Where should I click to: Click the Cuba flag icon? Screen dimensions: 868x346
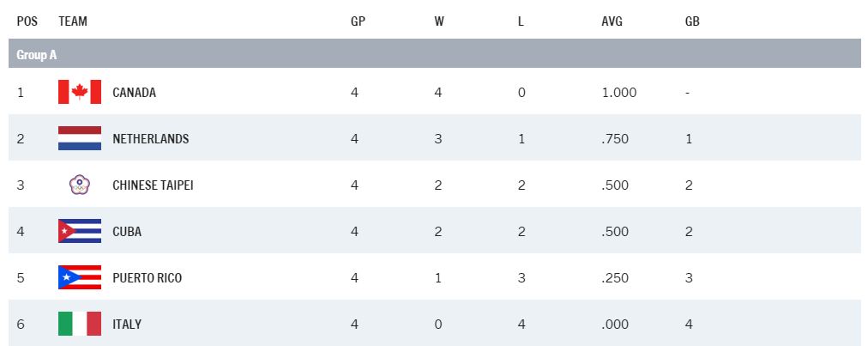tap(80, 231)
